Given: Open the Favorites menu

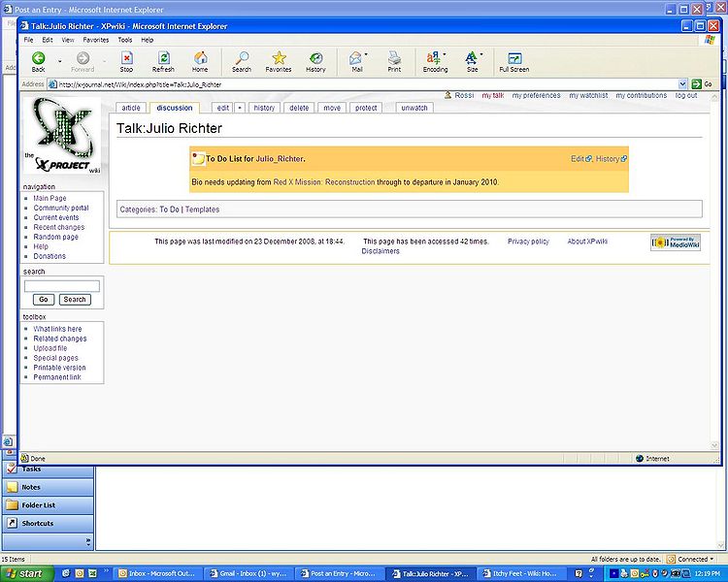Looking at the screenshot, I should [96, 40].
